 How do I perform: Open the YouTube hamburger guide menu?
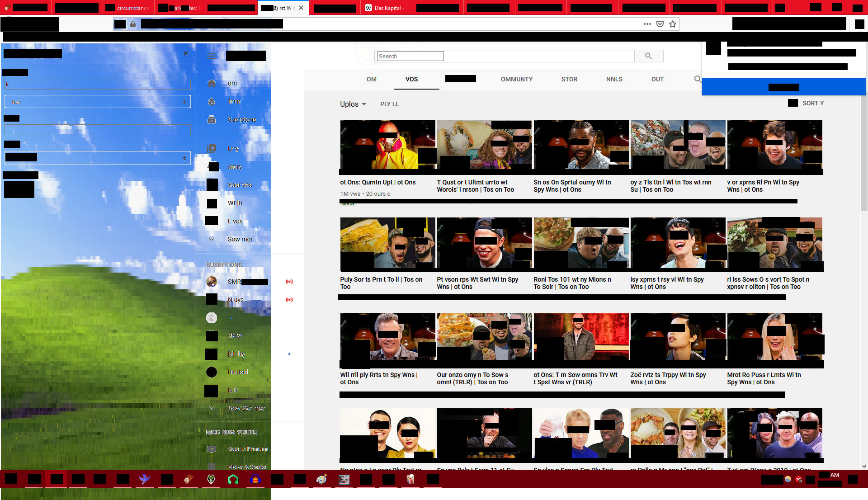[212, 56]
